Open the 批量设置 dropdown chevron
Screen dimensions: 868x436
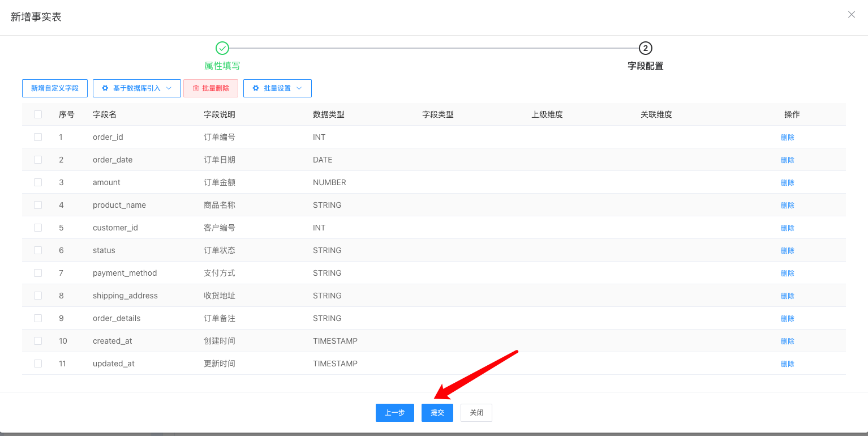point(299,88)
